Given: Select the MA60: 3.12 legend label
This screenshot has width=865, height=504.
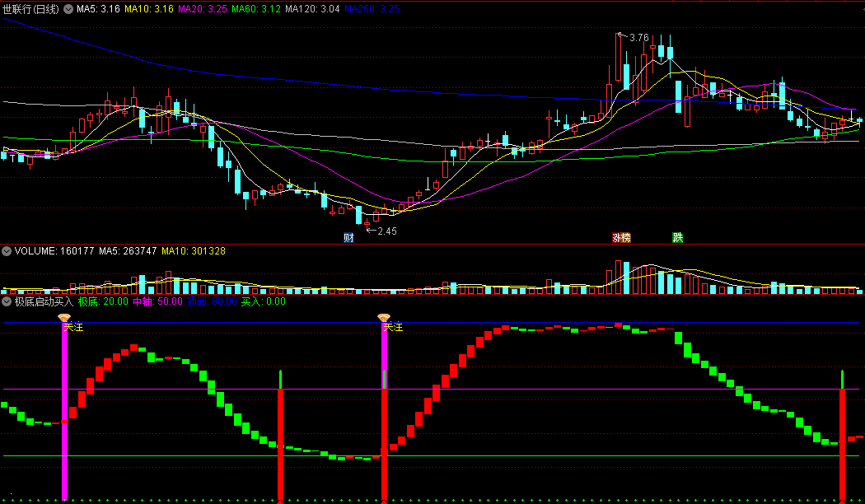Looking at the screenshot, I should (256, 9).
